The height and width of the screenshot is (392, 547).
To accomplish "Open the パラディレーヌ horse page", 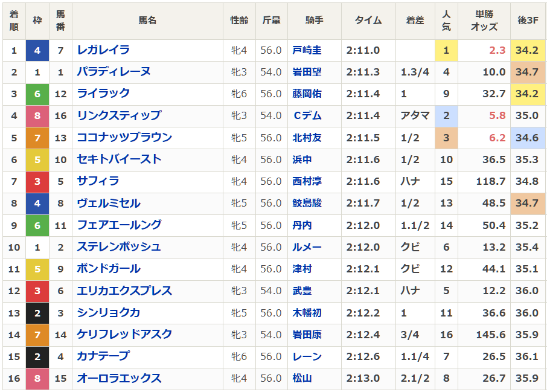I will 114,72.
